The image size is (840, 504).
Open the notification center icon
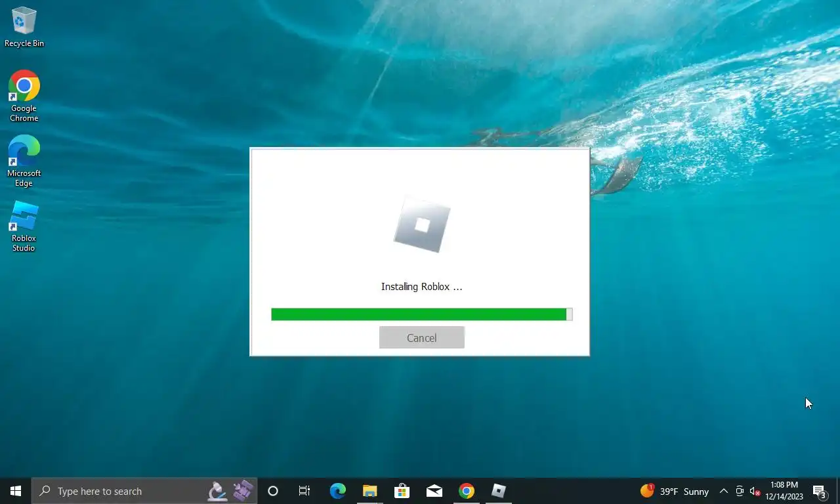pyautogui.click(x=820, y=491)
